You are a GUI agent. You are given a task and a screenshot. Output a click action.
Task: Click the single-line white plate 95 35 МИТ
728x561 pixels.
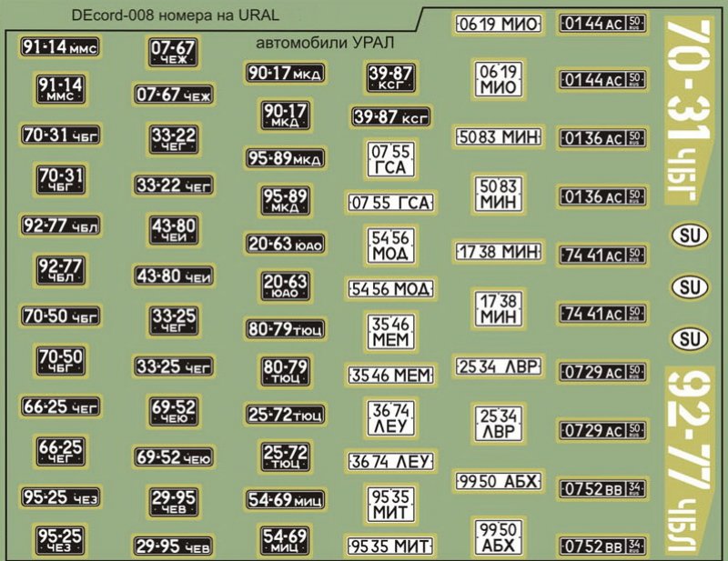point(391,546)
